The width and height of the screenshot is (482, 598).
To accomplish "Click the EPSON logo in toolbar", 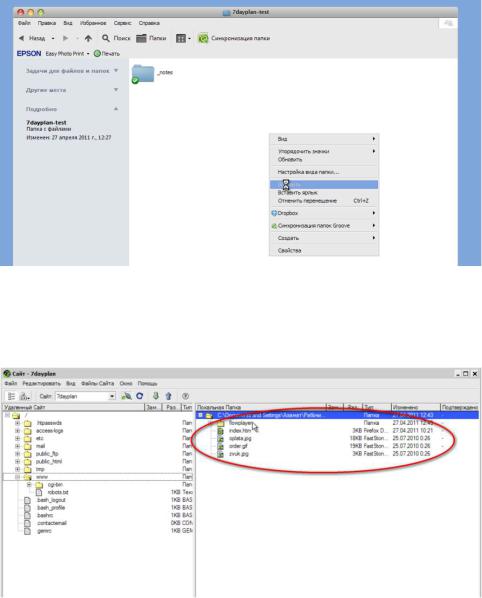I will 29,53.
